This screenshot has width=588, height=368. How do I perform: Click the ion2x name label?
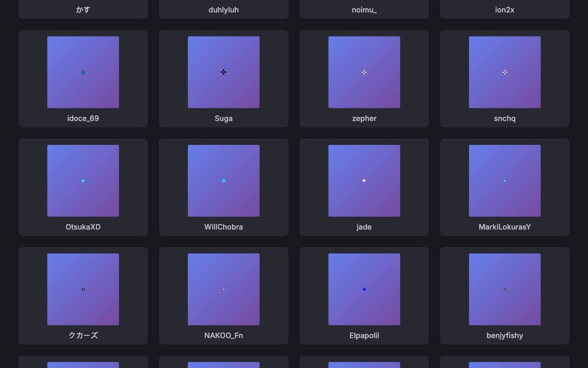point(505,10)
